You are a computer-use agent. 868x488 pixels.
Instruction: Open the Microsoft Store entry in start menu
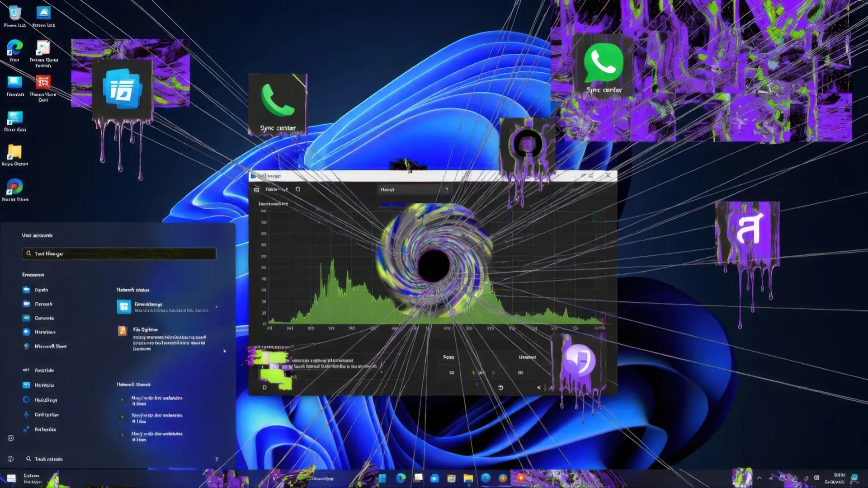point(50,346)
